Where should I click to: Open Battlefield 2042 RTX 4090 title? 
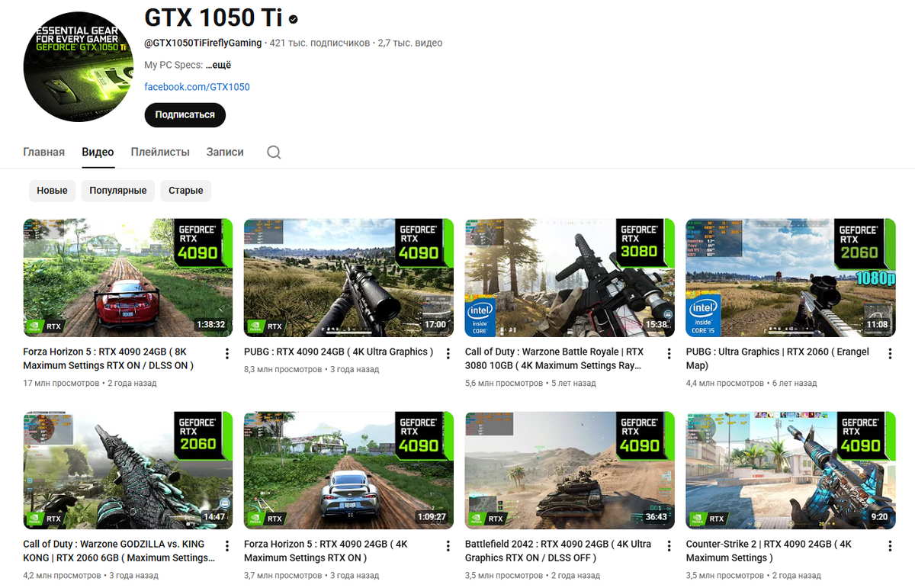click(558, 551)
